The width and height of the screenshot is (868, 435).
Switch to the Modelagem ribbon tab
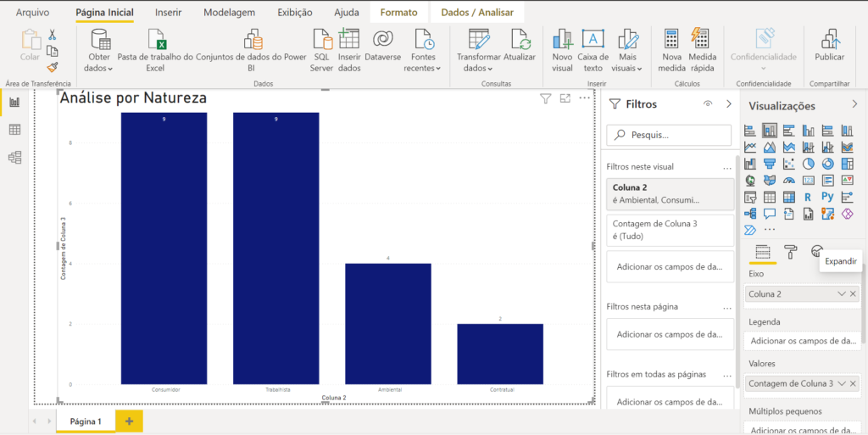(229, 12)
